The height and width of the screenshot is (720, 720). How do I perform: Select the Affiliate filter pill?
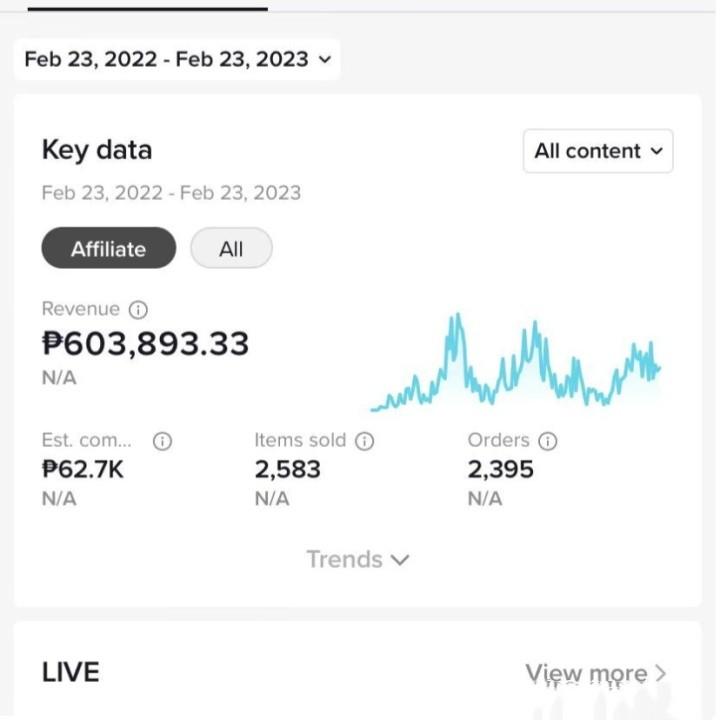tap(108, 249)
